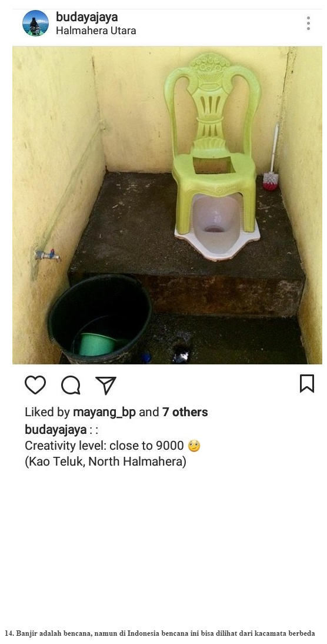Click the 'Liked by' text line
The width and height of the screenshot is (327, 644).
[x=116, y=412]
